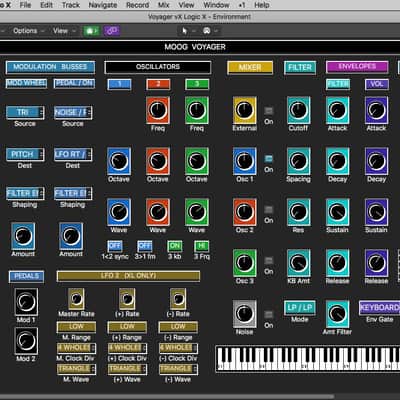Screen dimensions: 400x400
Task: Click the KEYBOARD Env Gate button
Action: tap(379, 308)
